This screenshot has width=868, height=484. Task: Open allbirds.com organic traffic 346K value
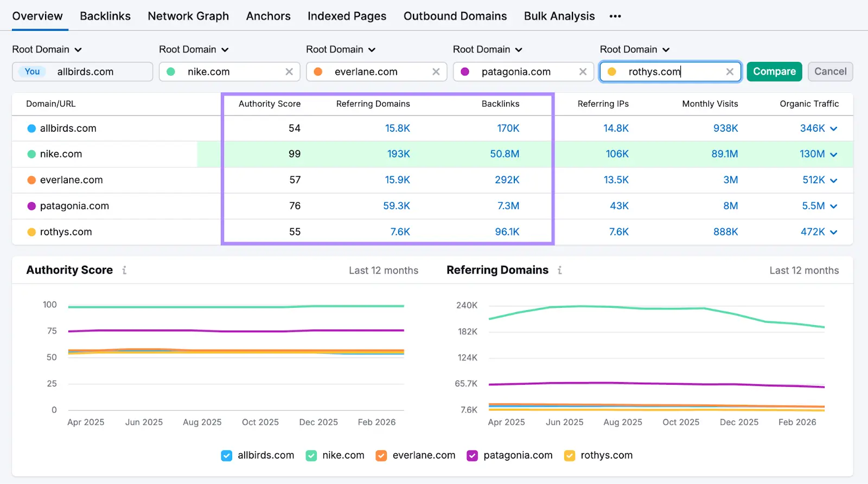(x=813, y=128)
